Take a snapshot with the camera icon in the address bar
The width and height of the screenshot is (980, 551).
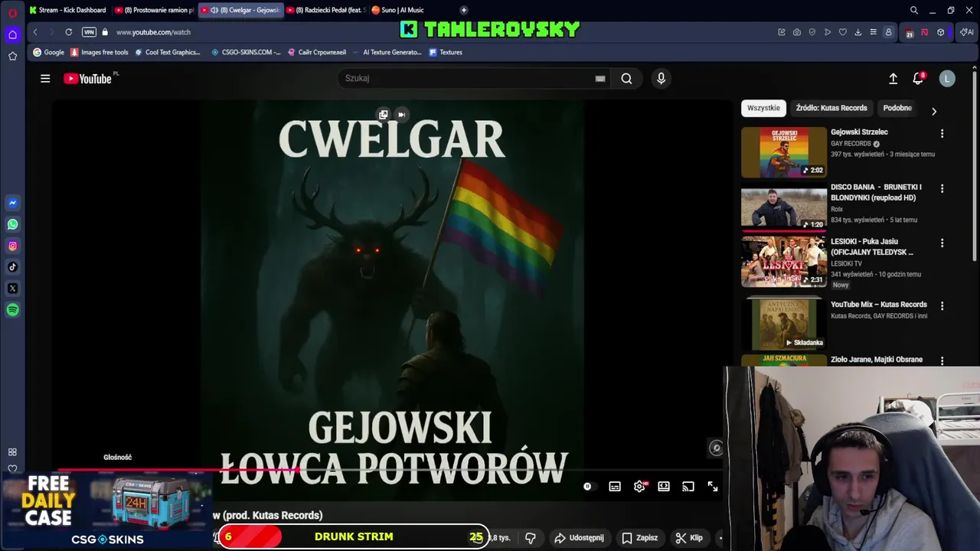pos(796,32)
